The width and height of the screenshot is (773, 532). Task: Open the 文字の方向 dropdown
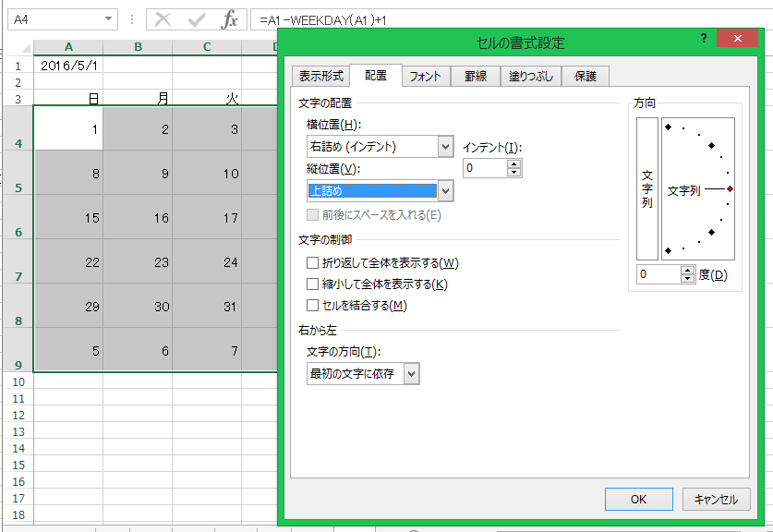tap(412, 373)
